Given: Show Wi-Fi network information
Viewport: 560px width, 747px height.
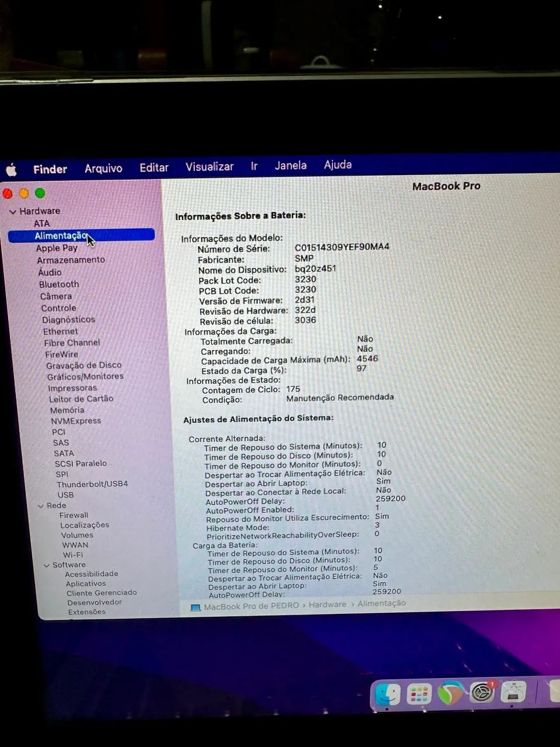Looking at the screenshot, I should pos(73,554).
